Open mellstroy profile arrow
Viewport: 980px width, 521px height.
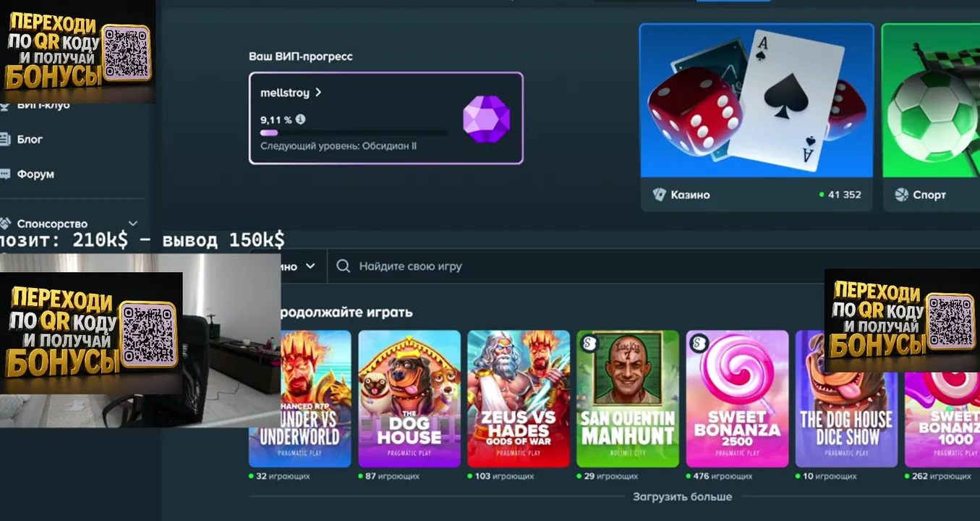pos(318,93)
